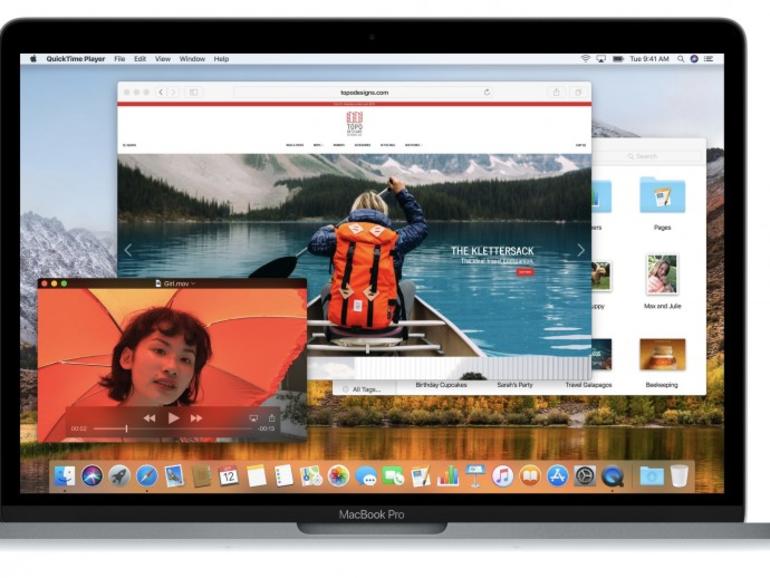Click AirPlay button in QuickTime controls
Screen dimensions: 770x578
point(253,418)
